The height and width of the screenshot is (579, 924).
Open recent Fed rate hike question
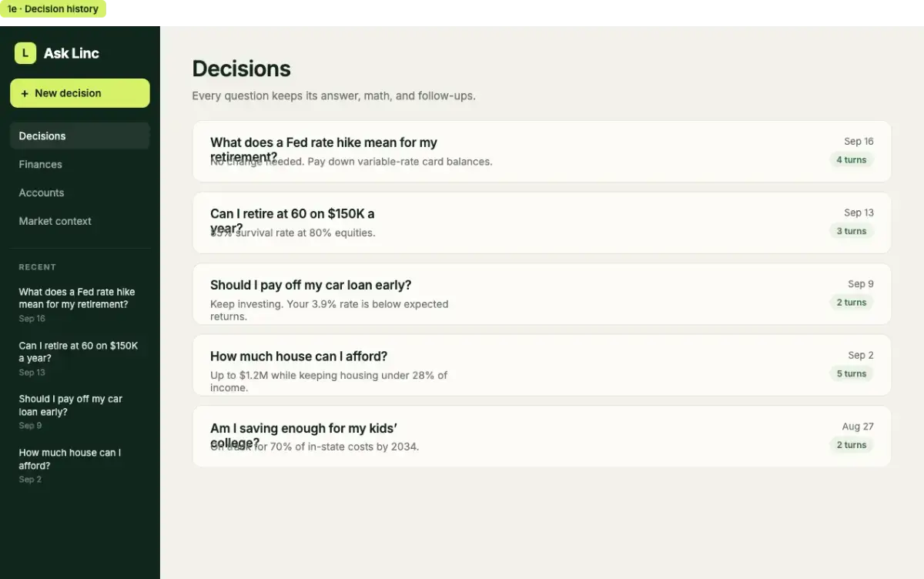pos(80,305)
